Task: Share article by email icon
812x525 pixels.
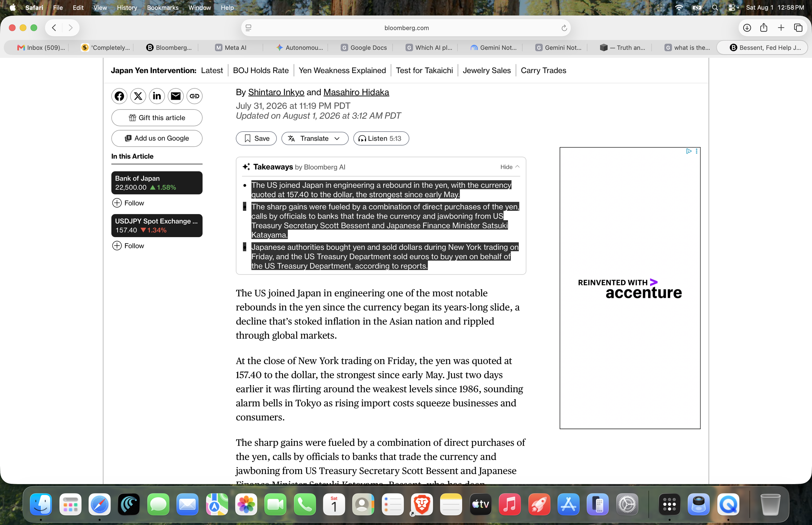Action: pos(175,96)
